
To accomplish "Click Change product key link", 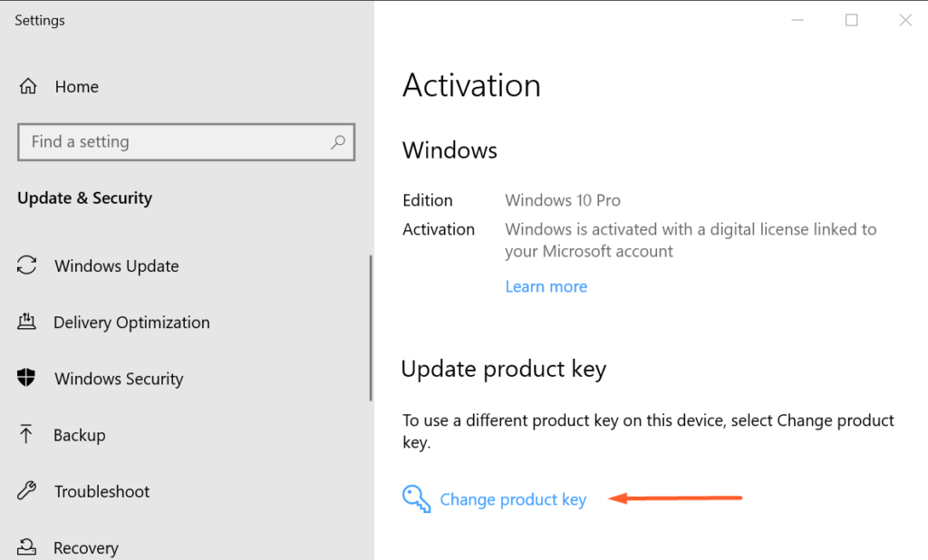I will click(513, 499).
